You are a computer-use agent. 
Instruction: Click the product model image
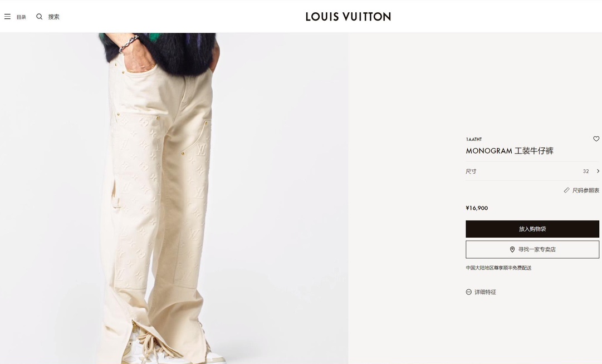click(x=174, y=198)
